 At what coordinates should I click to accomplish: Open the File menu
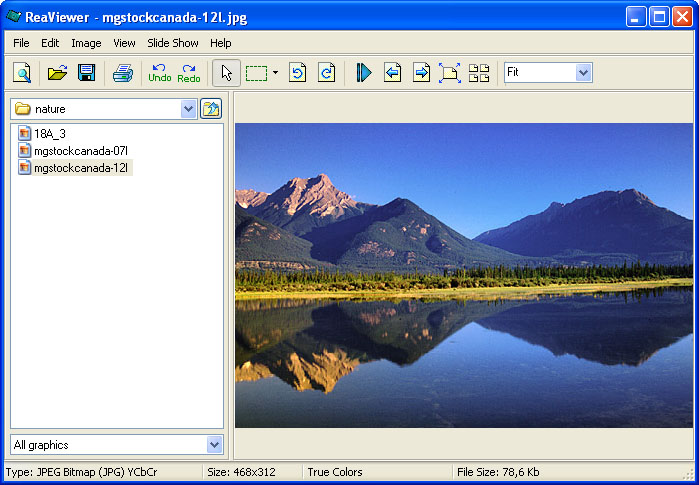(x=21, y=43)
